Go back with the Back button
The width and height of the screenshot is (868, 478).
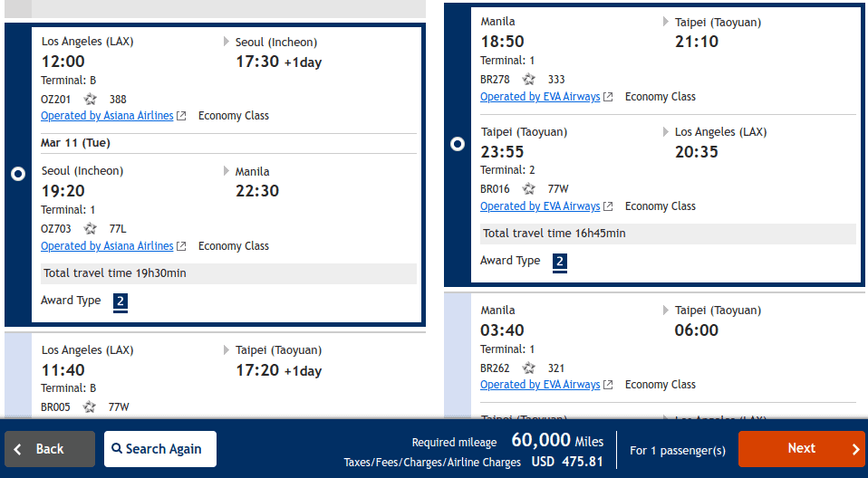tap(50, 449)
